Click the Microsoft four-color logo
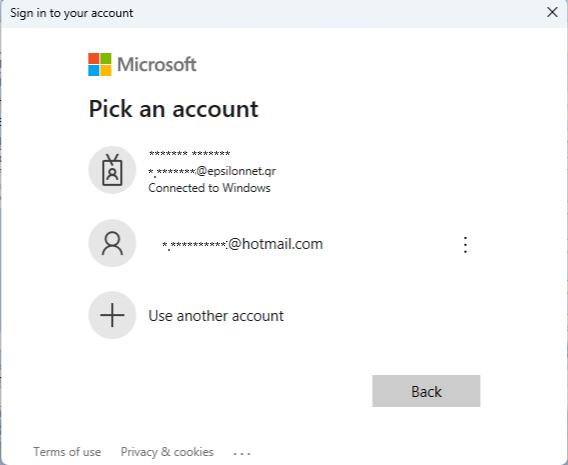 pyautogui.click(x=100, y=64)
